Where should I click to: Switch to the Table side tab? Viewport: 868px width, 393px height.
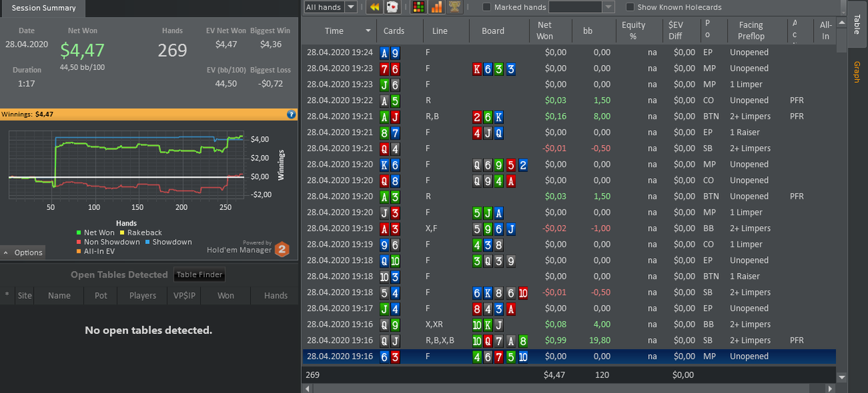(x=856, y=24)
